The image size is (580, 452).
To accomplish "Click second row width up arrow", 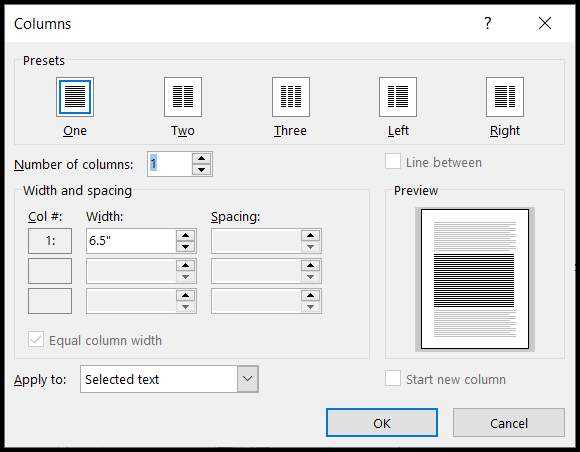I will (186, 266).
